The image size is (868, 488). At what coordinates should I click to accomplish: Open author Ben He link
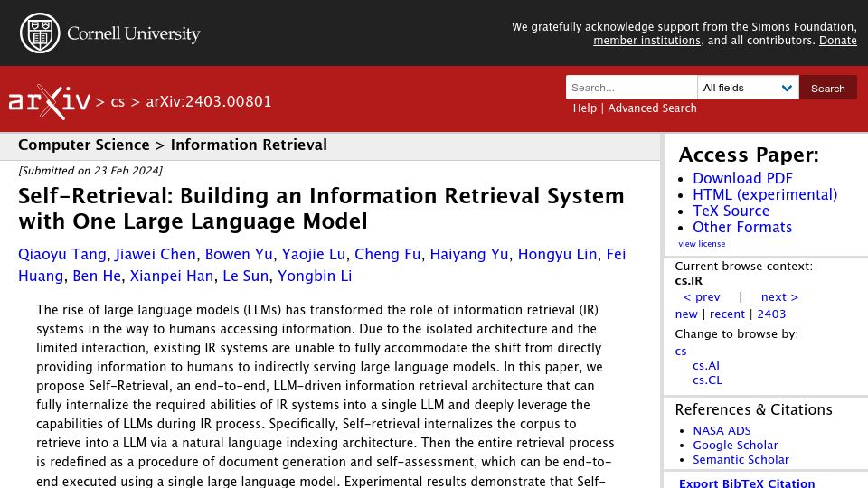click(x=97, y=277)
